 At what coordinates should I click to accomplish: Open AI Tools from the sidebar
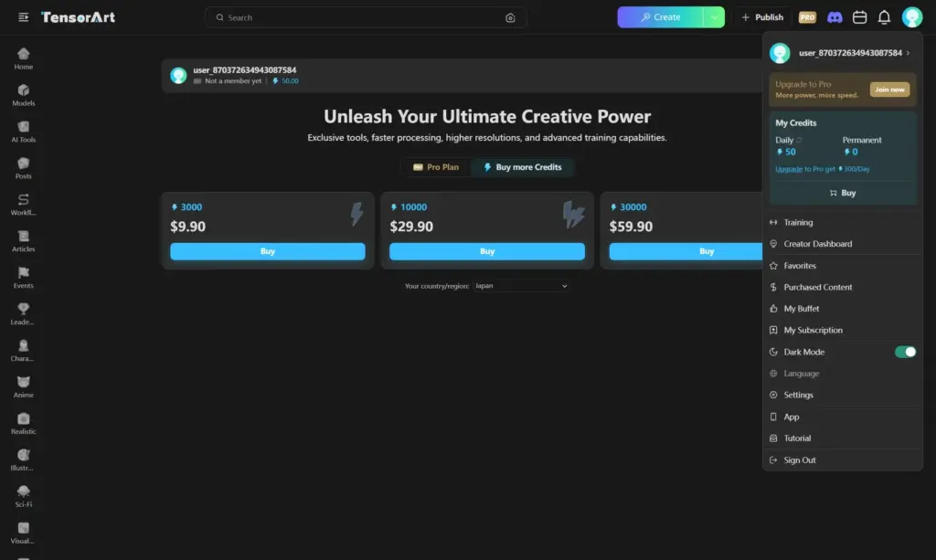pos(23,132)
